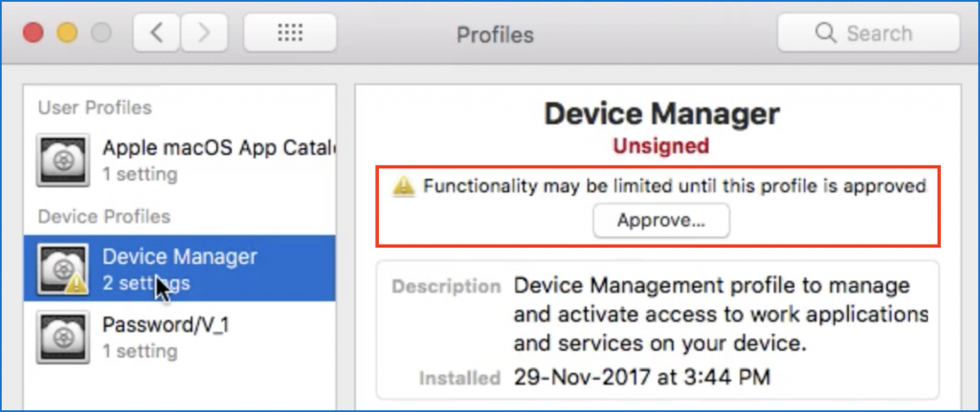Click the red close window button

point(34,33)
